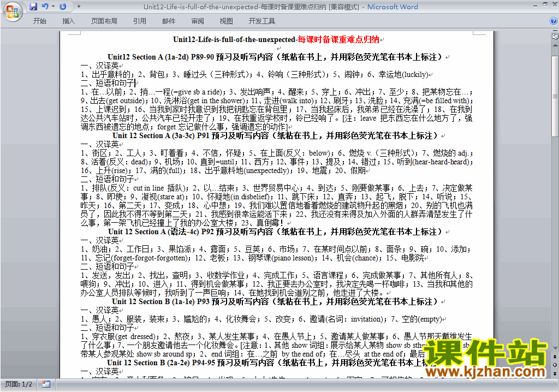This screenshot has width=559, height=392.
Task: Open the 开始 ribbon tab
Action: pos(39,21)
